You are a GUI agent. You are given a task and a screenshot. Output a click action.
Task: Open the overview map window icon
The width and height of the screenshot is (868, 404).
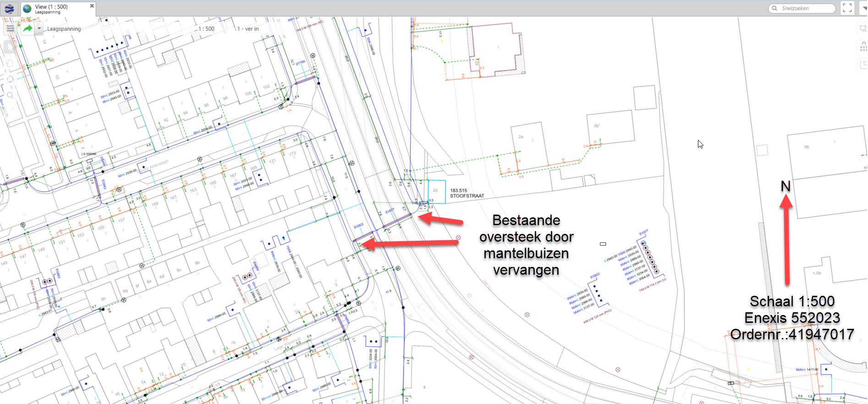[863, 65]
